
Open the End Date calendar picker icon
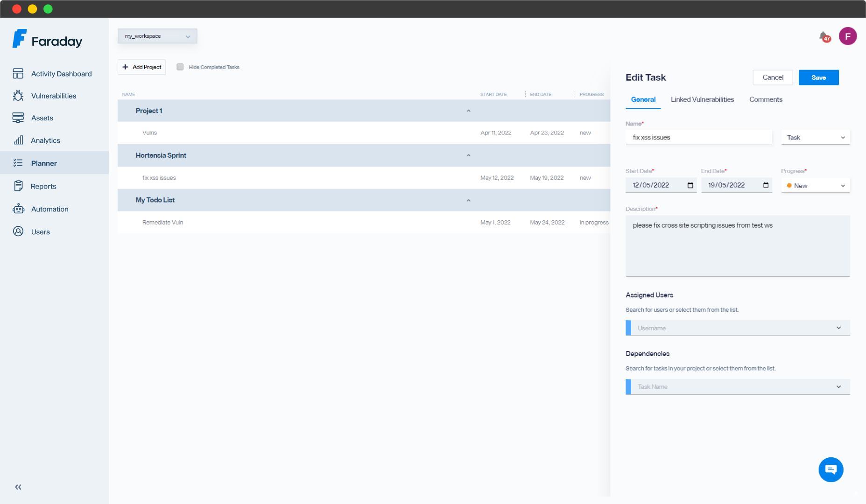tap(766, 185)
